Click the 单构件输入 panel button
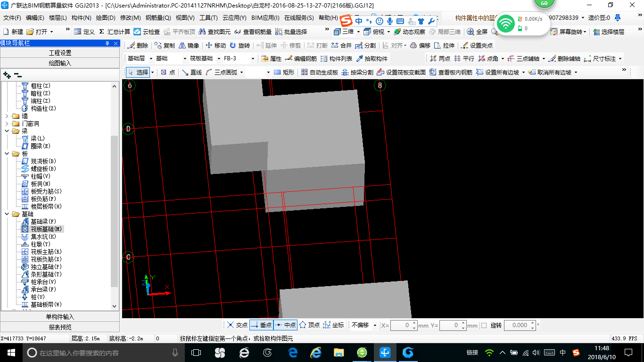This screenshot has width=644, height=362. click(60, 317)
